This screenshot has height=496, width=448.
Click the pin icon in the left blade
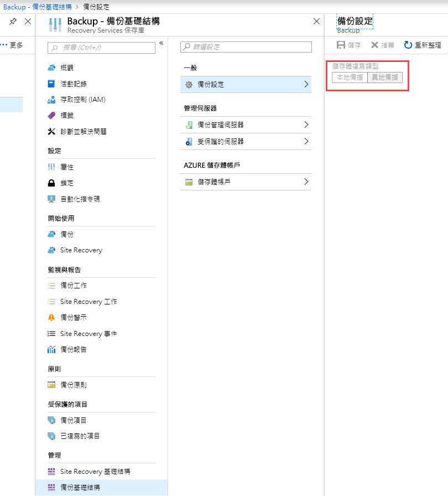(x=13, y=22)
